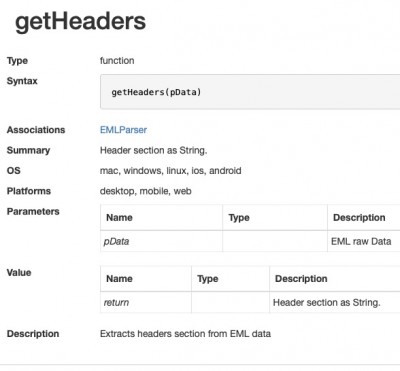Click the getHeaders(pData) syntax code box
The width and height of the screenshot is (400, 371).
(250, 92)
